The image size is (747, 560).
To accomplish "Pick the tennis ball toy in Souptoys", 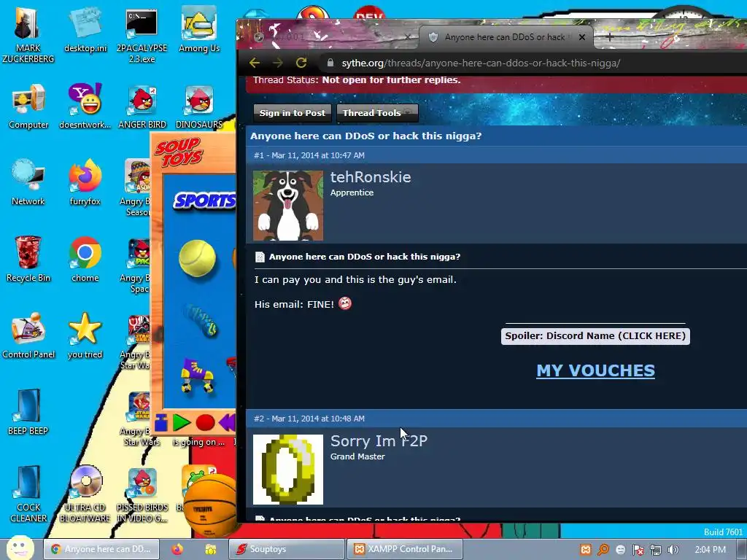I will coord(197,258).
